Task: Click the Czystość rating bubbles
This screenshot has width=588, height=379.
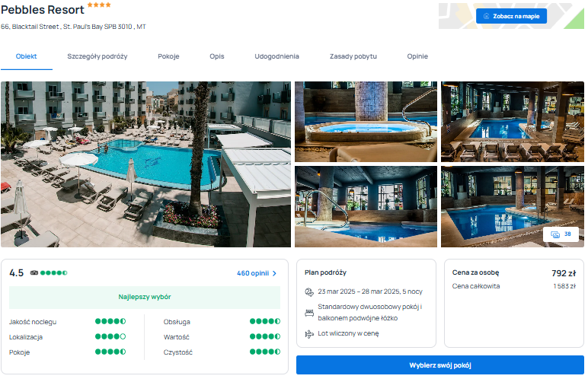Action: click(x=265, y=352)
